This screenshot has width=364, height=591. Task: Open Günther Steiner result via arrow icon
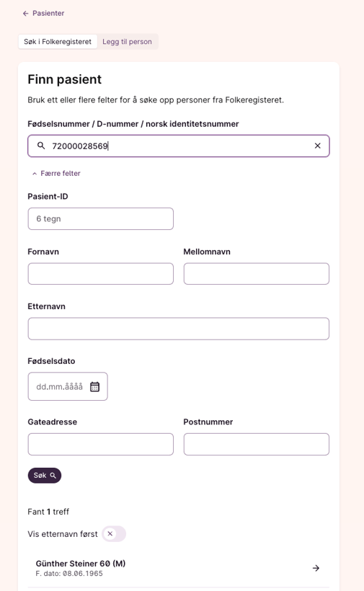(x=316, y=568)
